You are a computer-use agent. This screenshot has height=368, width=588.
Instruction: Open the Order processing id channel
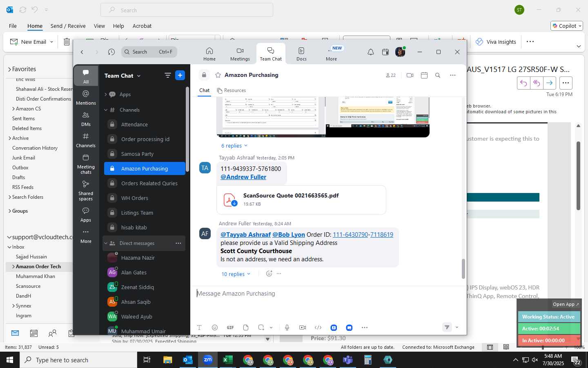click(x=145, y=139)
